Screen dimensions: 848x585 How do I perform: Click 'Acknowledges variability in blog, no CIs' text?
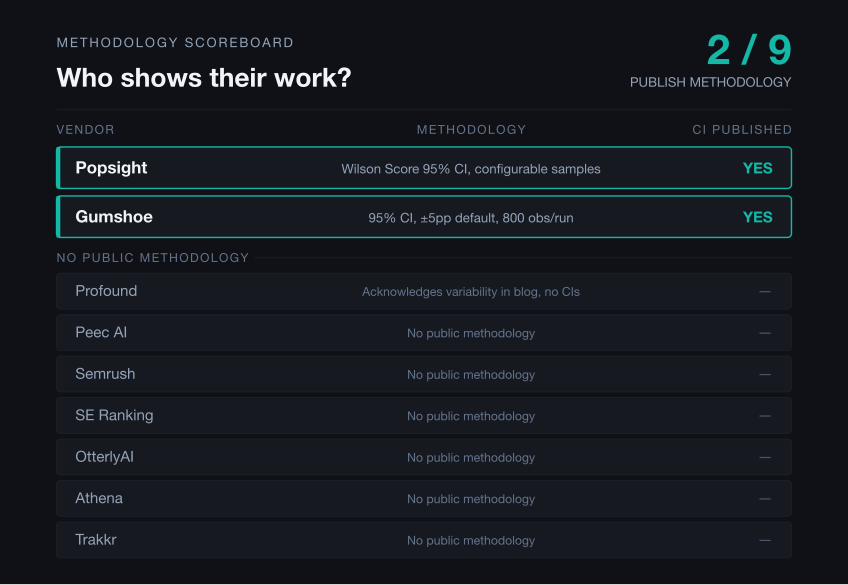(471, 292)
